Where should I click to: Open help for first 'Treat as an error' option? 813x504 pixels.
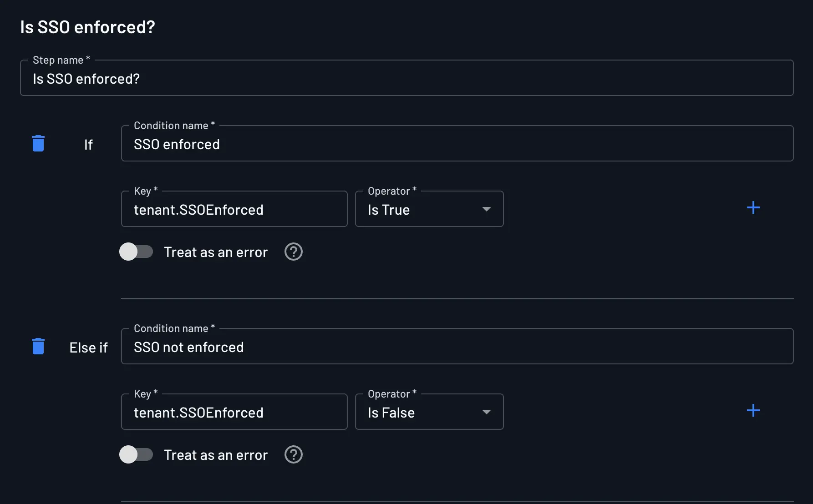(293, 252)
